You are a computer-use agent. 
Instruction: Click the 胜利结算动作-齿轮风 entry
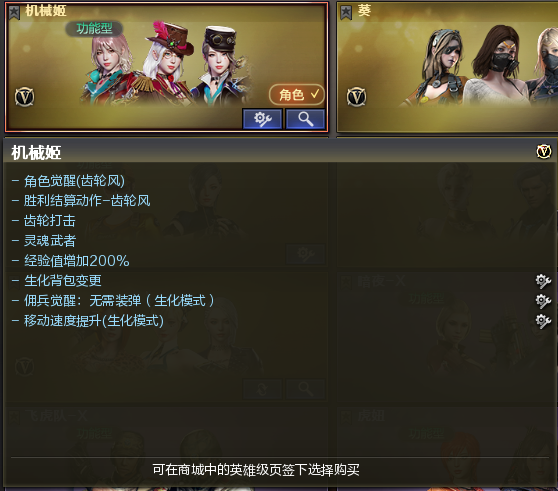[x=87, y=201]
